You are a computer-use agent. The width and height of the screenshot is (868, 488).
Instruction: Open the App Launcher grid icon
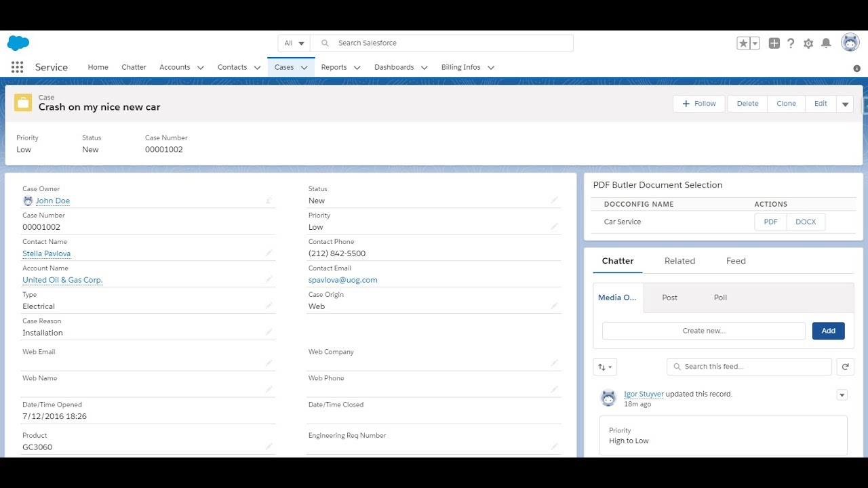click(18, 67)
